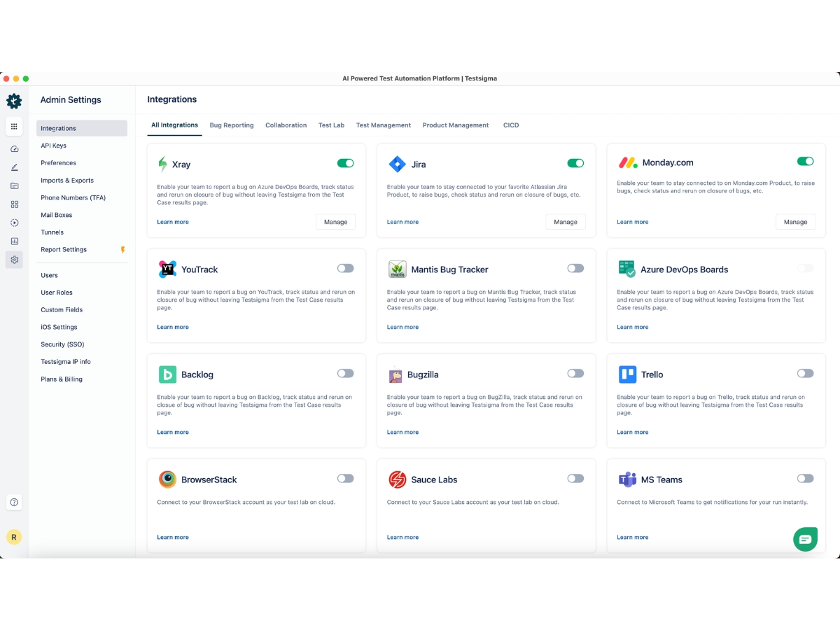Open the chat support widget icon
This screenshot has width=840, height=630.
pos(805,539)
